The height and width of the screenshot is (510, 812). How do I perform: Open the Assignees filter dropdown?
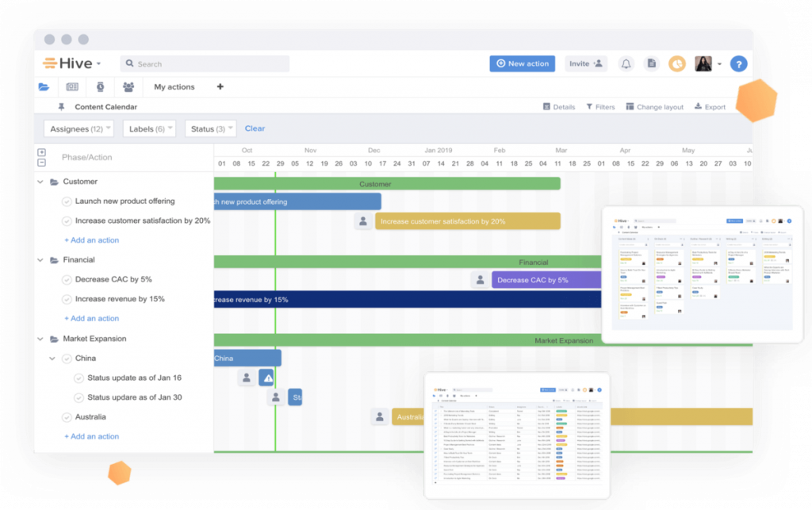79,128
